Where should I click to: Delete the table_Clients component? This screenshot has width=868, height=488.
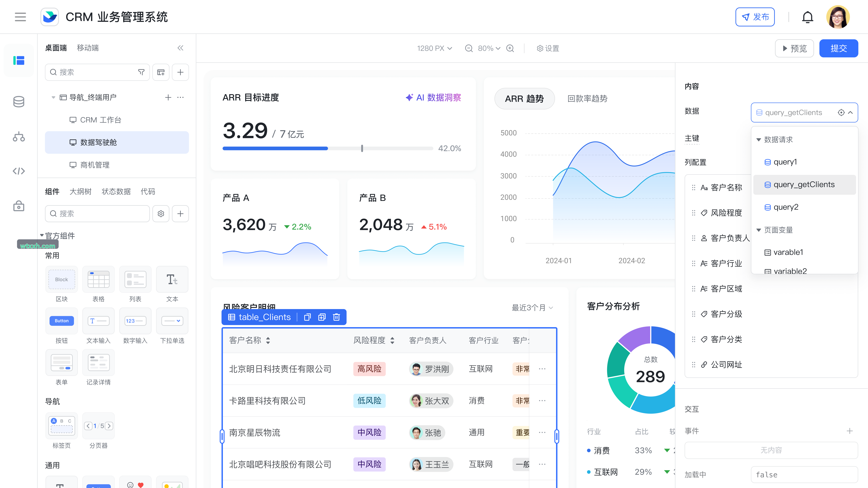coord(337,317)
